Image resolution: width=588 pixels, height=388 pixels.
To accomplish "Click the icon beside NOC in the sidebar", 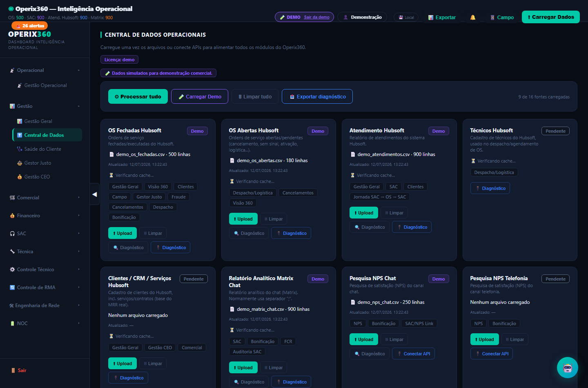I will click(x=12, y=323).
